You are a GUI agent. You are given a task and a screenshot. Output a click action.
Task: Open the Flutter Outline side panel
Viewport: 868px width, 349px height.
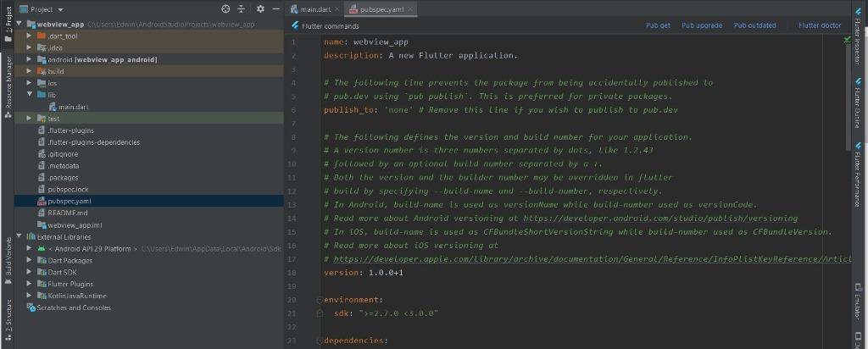coord(858,103)
